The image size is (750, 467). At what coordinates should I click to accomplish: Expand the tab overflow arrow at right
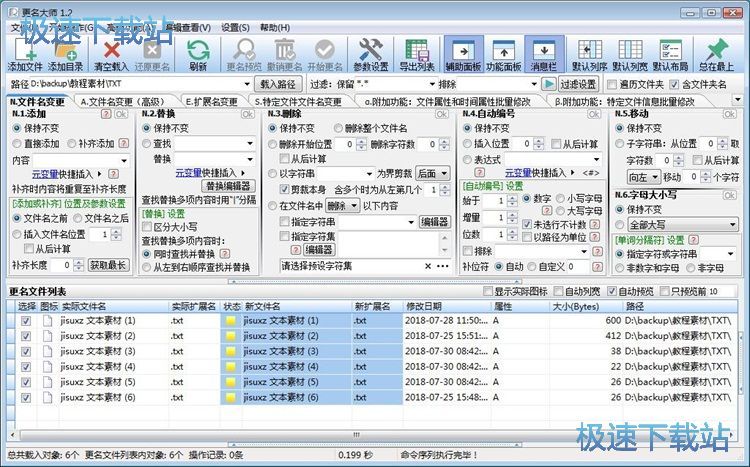click(738, 100)
